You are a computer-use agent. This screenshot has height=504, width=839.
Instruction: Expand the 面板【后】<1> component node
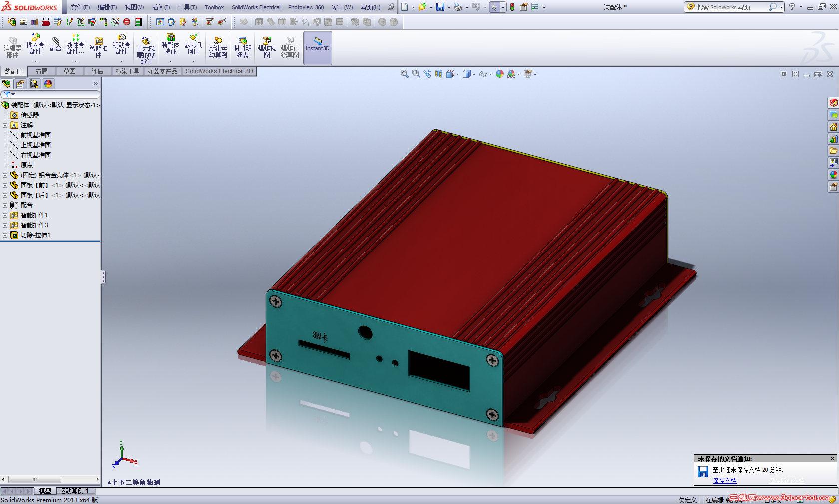(x=5, y=195)
